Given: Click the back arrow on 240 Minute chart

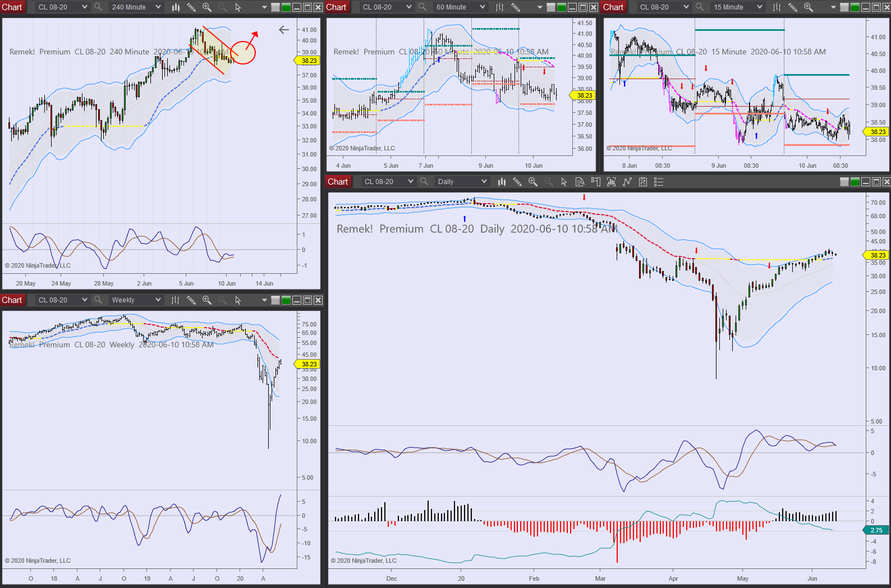Looking at the screenshot, I should pos(284,30).
